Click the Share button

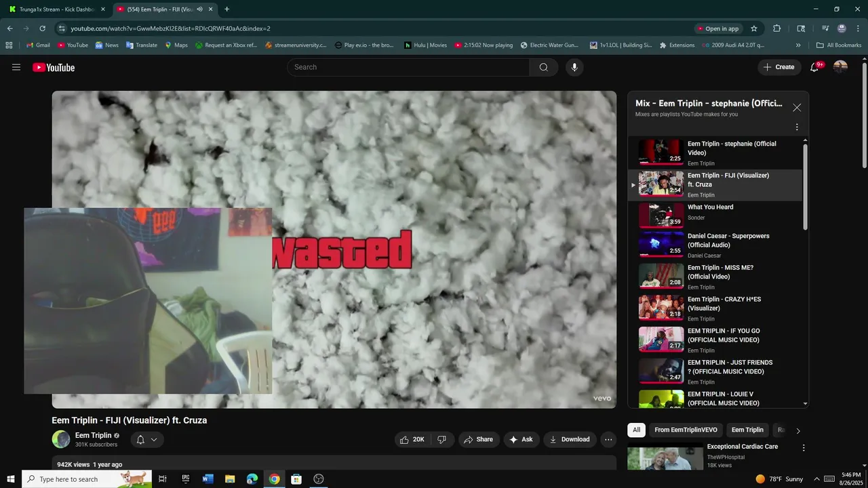479,439
